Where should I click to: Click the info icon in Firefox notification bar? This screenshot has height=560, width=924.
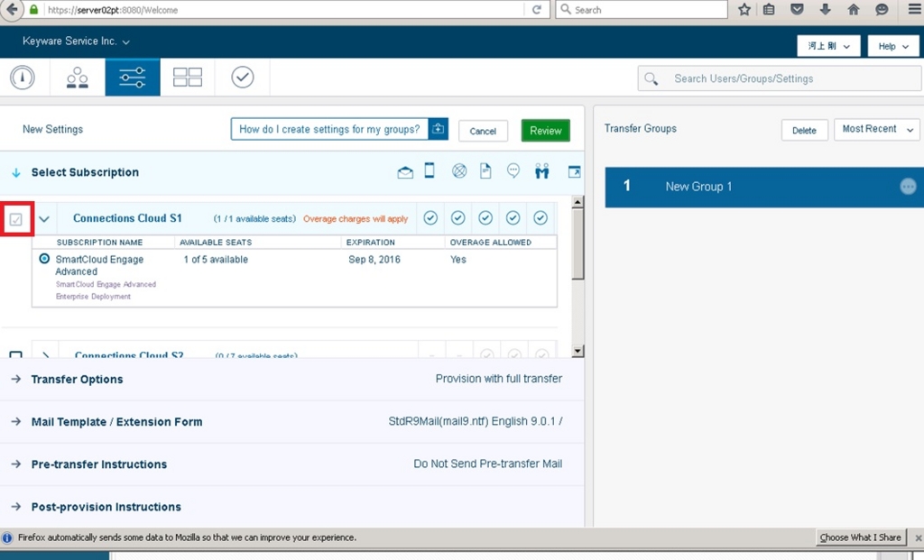click(x=7, y=537)
